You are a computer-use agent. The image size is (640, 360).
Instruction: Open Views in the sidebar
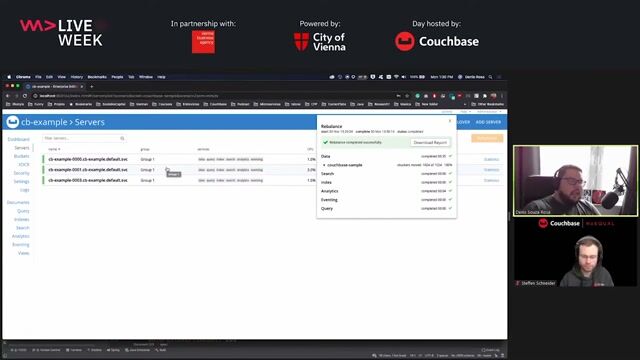(24, 253)
